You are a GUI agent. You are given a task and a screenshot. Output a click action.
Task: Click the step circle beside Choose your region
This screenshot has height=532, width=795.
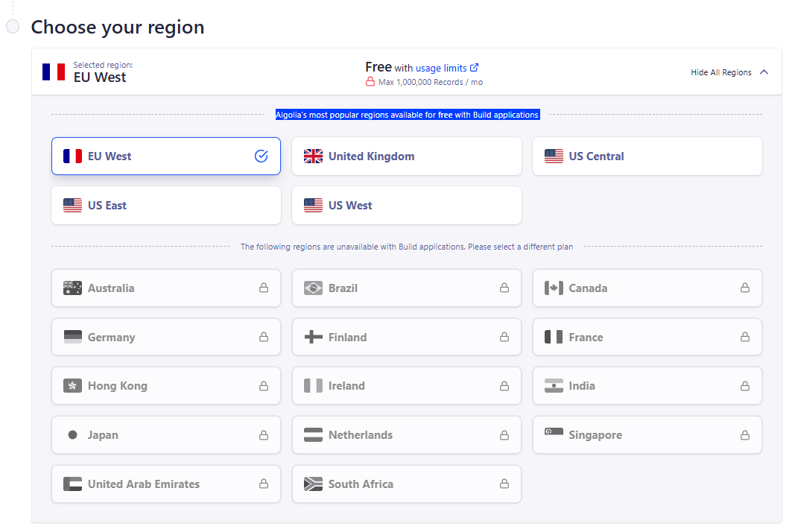(13, 27)
